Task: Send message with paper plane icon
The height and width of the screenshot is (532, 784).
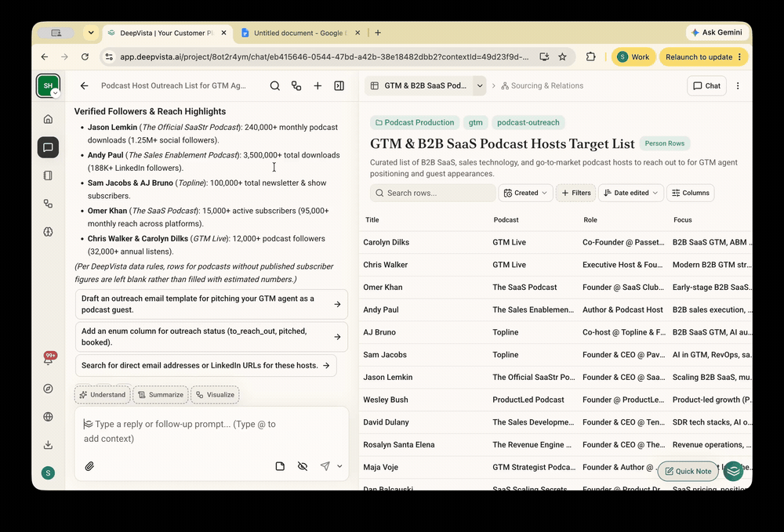Action: [x=325, y=466]
